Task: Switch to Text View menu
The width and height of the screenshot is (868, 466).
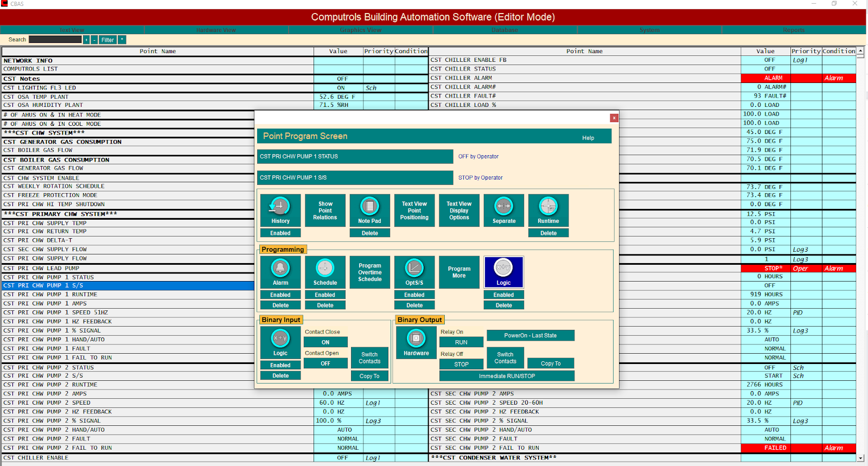Action: [x=72, y=30]
